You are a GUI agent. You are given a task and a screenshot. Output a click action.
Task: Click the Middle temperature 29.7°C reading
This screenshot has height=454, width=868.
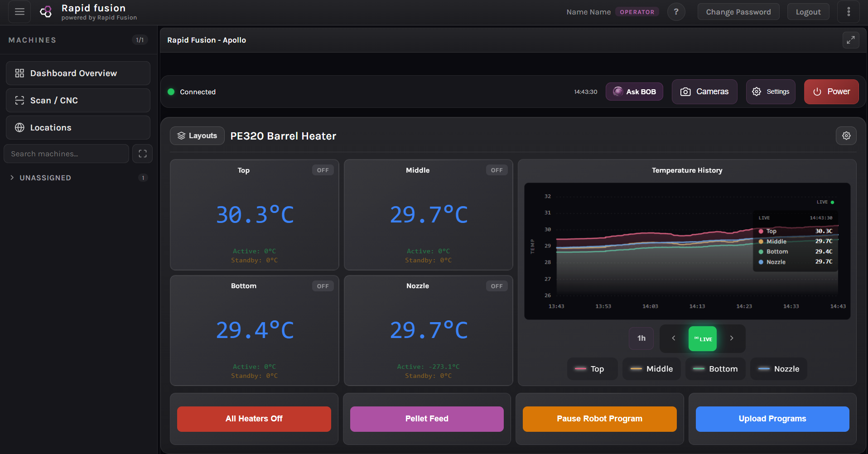[429, 215]
